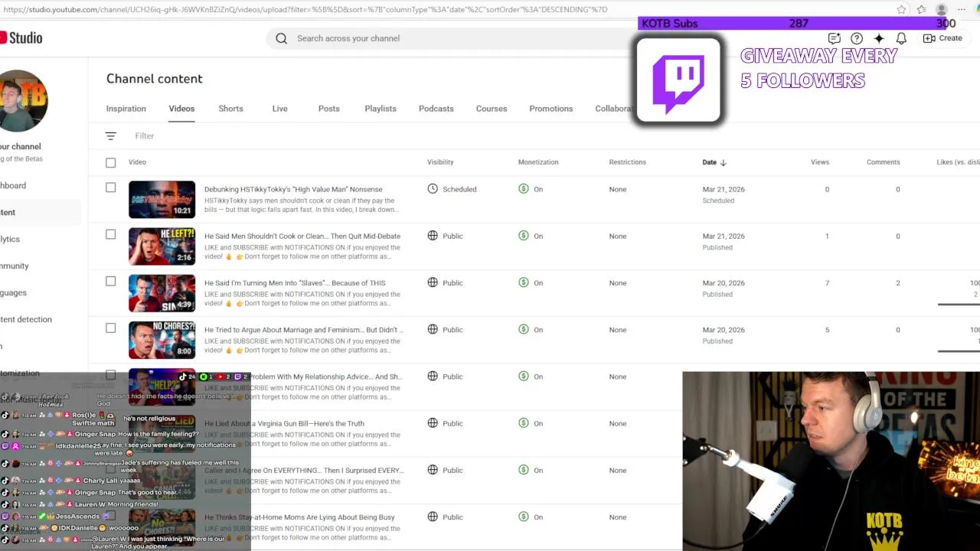The height and width of the screenshot is (551, 980).
Task: Open the notifications bell
Action: point(901,38)
